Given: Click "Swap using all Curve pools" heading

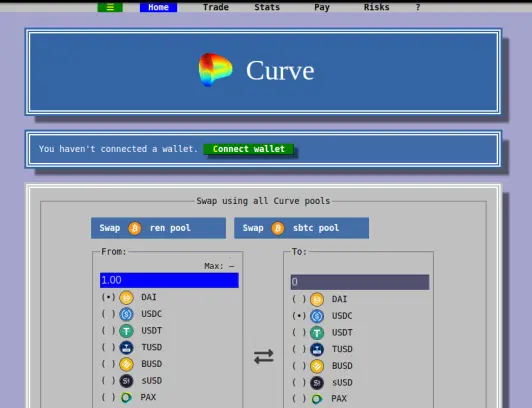Looking at the screenshot, I should [x=263, y=201].
